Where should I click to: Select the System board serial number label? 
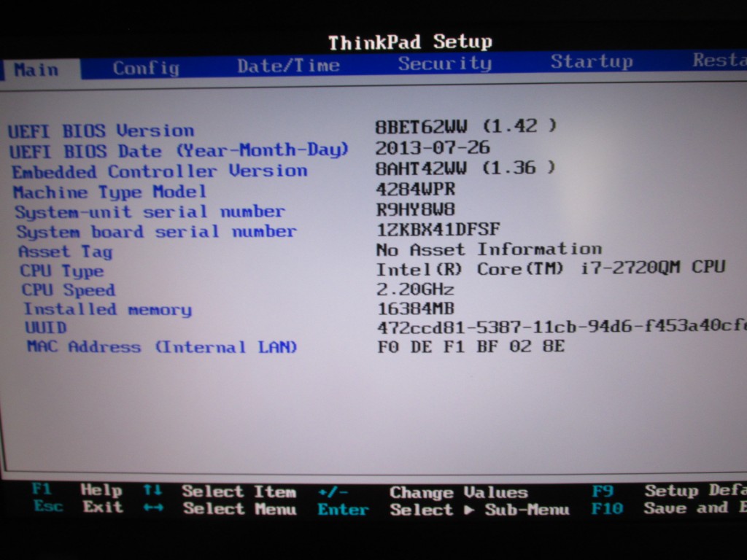point(156,232)
